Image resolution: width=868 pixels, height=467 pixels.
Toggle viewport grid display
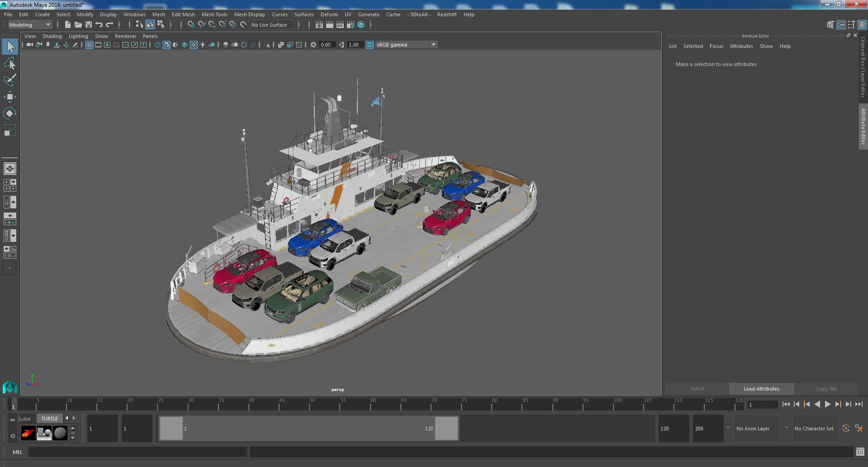click(89, 45)
